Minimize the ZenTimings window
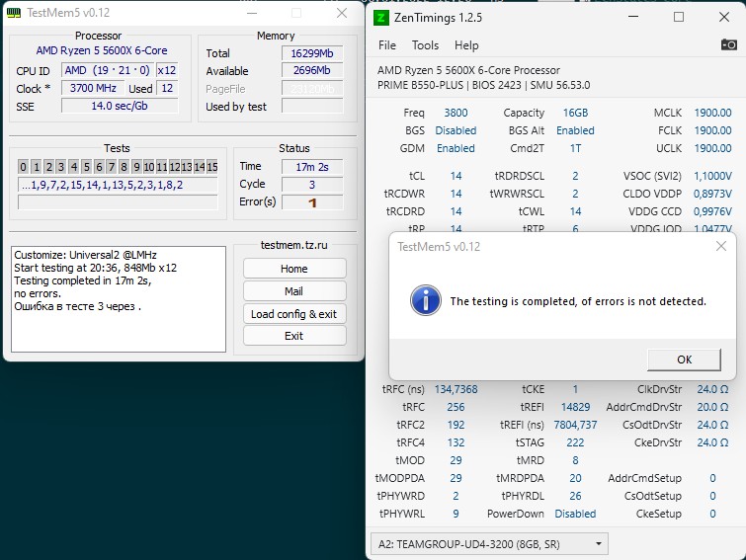 633,17
